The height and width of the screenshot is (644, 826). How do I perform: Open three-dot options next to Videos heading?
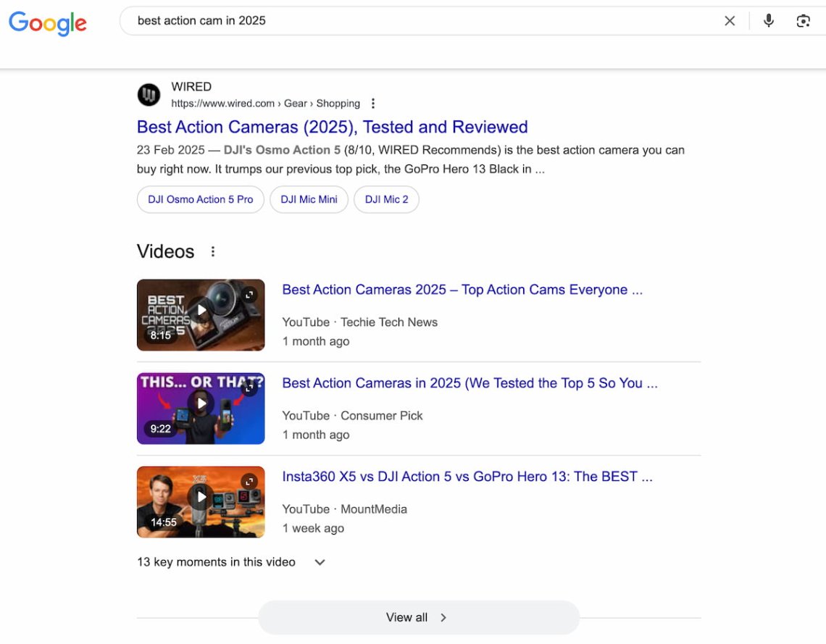tap(213, 251)
